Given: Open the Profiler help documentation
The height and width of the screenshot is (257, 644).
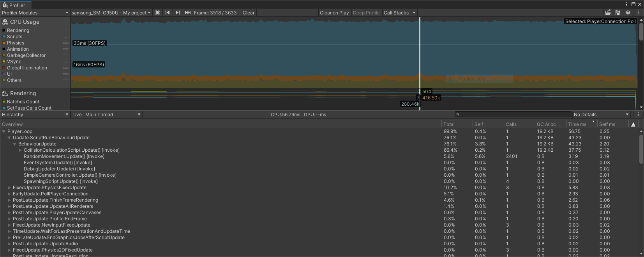Looking at the screenshot, I should 628,12.
